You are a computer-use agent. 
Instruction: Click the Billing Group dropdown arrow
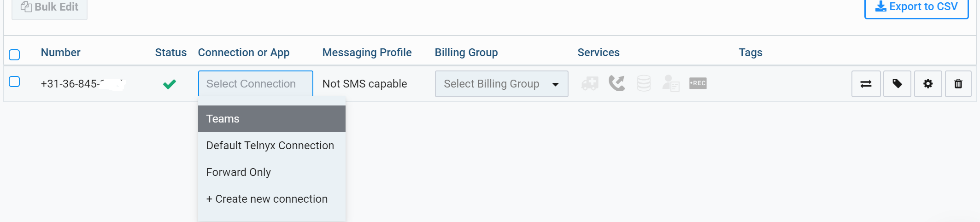pos(556,84)
